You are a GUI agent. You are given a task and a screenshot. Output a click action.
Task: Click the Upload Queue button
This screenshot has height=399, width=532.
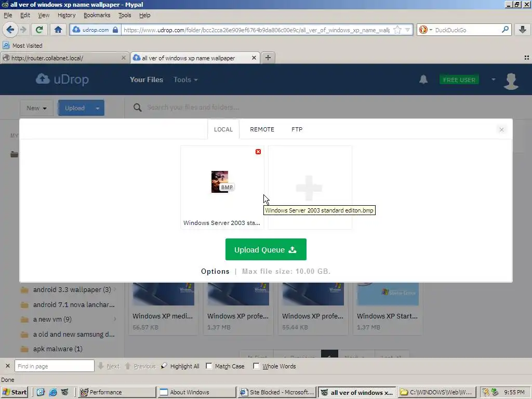coord(265,249)
